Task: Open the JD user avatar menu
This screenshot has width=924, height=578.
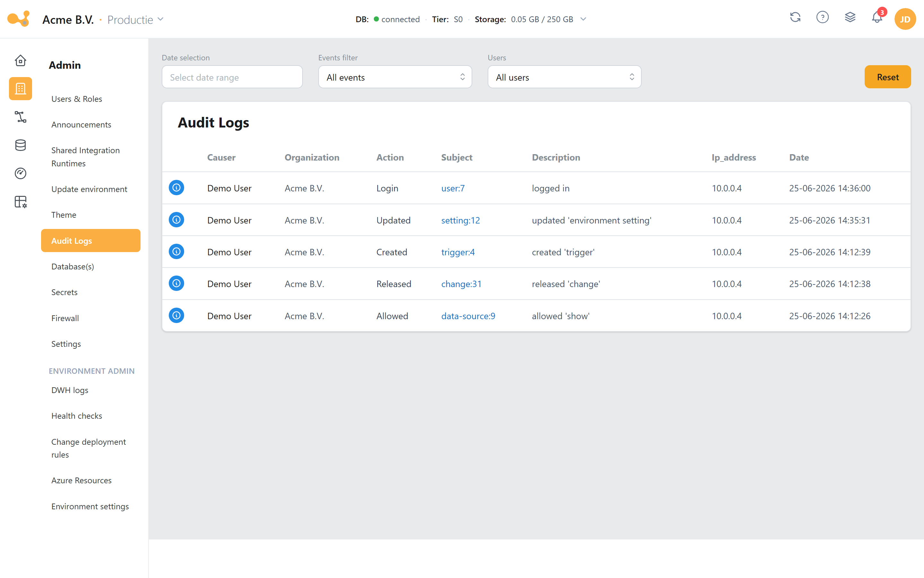Action: [x=905, y=19]
